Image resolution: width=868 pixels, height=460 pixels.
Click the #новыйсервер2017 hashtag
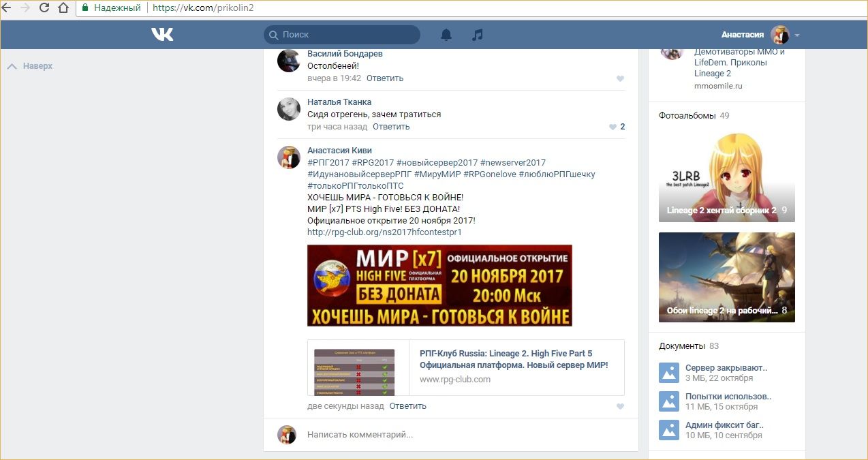437,163
